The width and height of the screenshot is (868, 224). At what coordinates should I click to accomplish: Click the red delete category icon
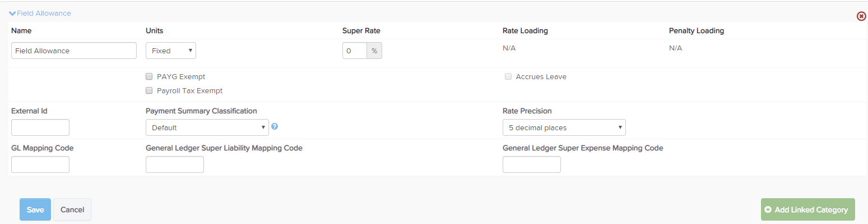(862, 16)
